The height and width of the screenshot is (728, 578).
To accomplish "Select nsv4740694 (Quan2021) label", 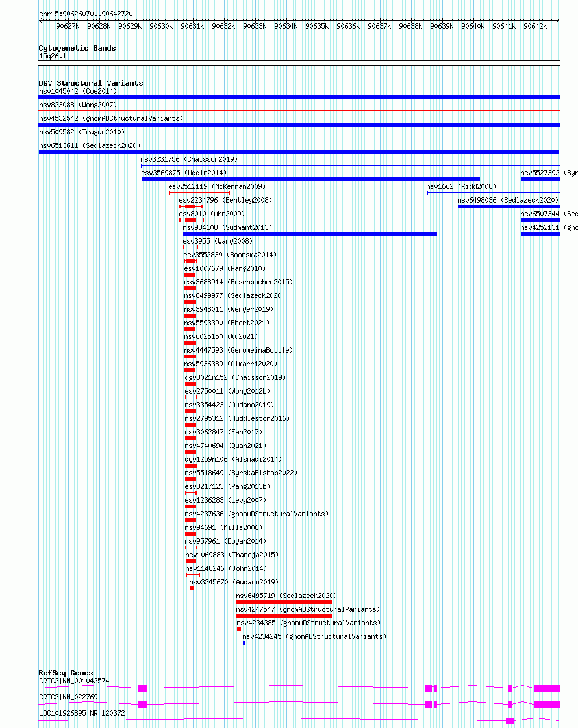I will 225,446.
